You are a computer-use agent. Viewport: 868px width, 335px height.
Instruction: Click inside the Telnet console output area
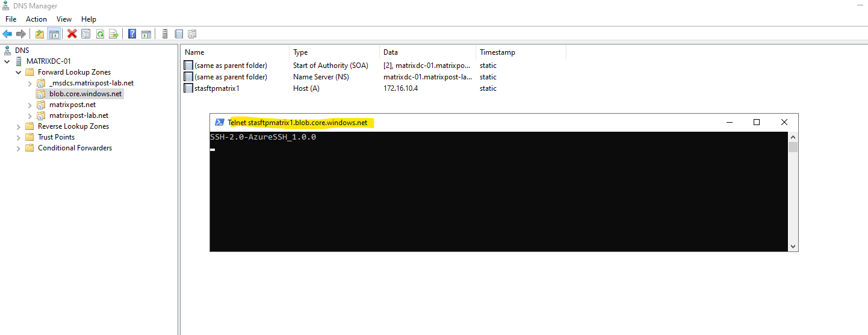pyautogui.click(x=498, y=191)
